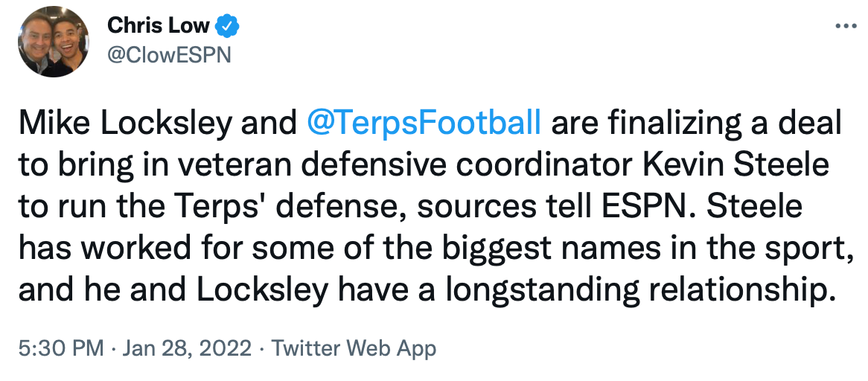The width and height of the screenshot is (868, 381).
Task: Open the three-dot more options menu
Action: 847,25
